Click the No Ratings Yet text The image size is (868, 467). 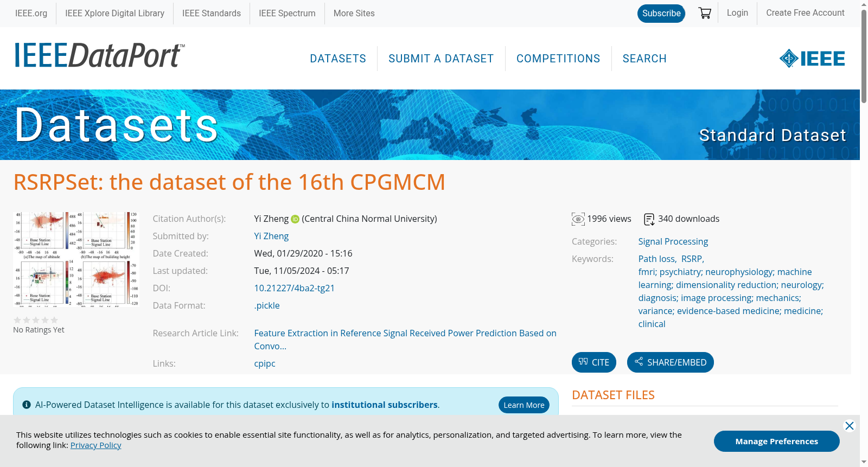coord(39,330)
